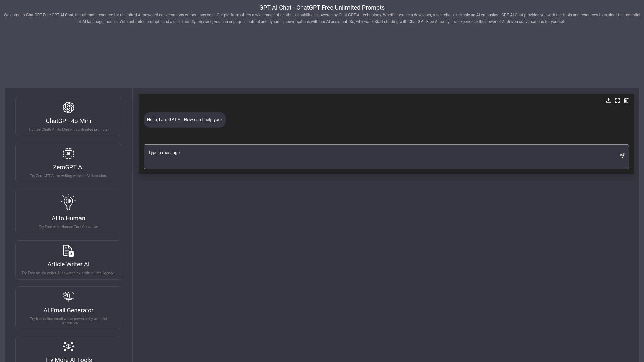Screen dimensions: 644x362
Task: Click the delete/trash icon in chat
Action: tap(626, 100)
